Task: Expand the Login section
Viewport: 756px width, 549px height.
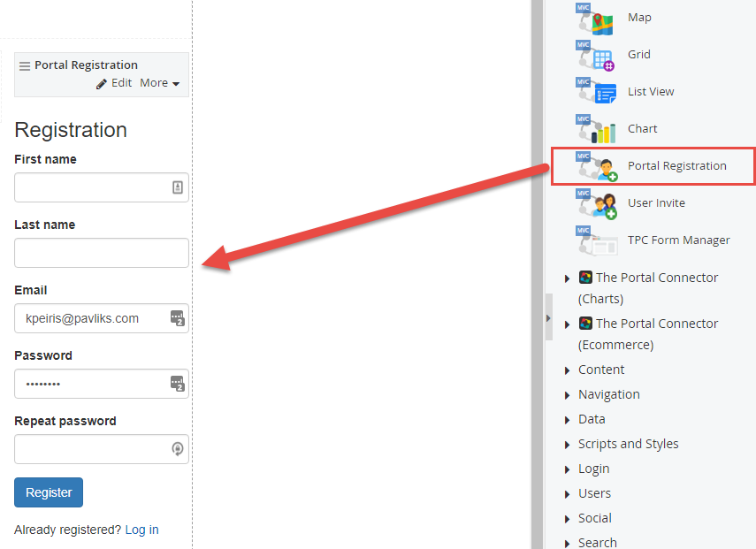Action: [567, 469]
